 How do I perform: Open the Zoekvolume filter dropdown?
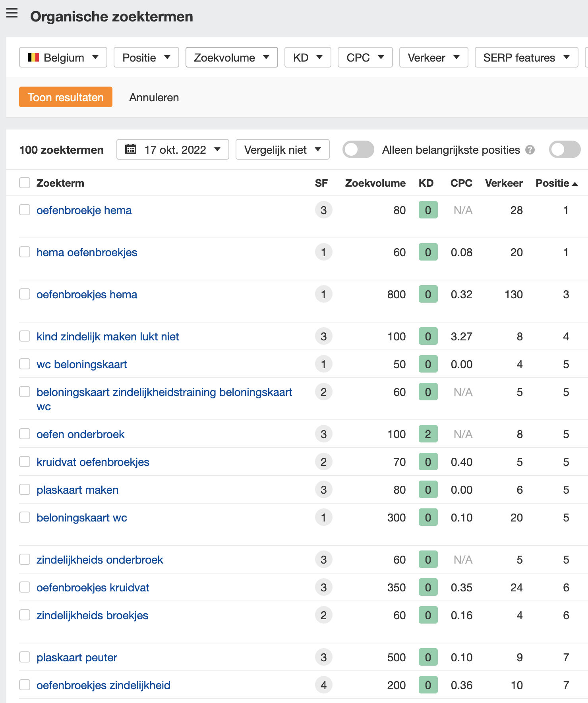coord(232,58)
